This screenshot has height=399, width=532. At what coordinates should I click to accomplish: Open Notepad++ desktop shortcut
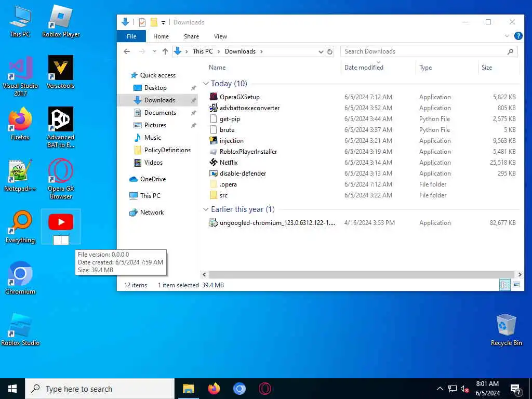pos(20,175)
